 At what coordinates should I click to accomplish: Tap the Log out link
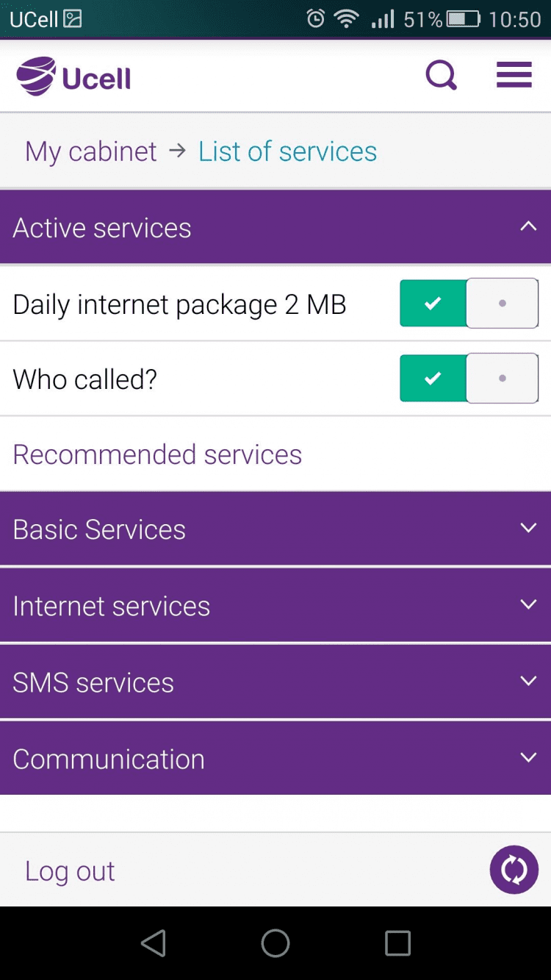[70, 871]
